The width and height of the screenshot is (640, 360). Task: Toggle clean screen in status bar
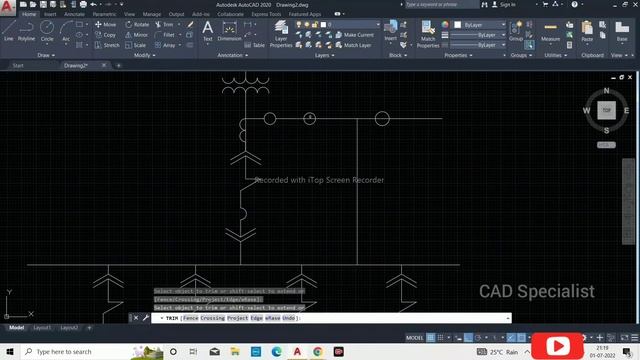click(624, 338)
